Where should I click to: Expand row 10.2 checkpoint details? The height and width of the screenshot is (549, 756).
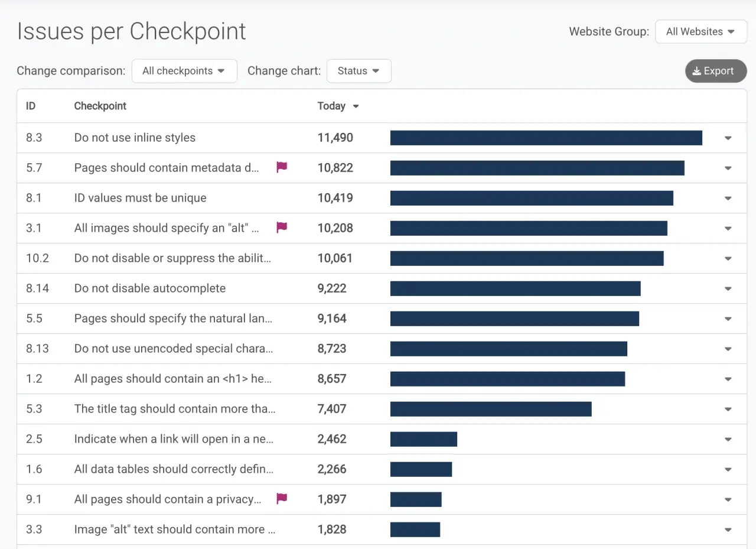[728, 258]
